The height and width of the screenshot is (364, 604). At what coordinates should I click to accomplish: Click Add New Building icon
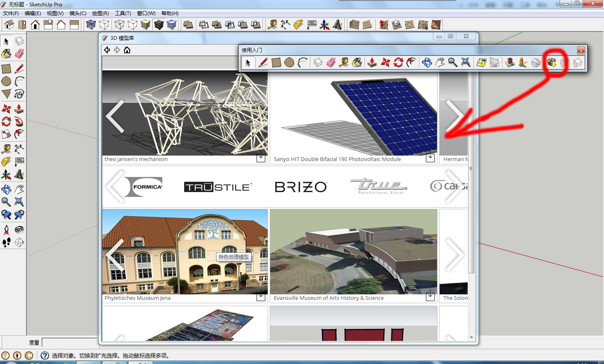point(510,62)
